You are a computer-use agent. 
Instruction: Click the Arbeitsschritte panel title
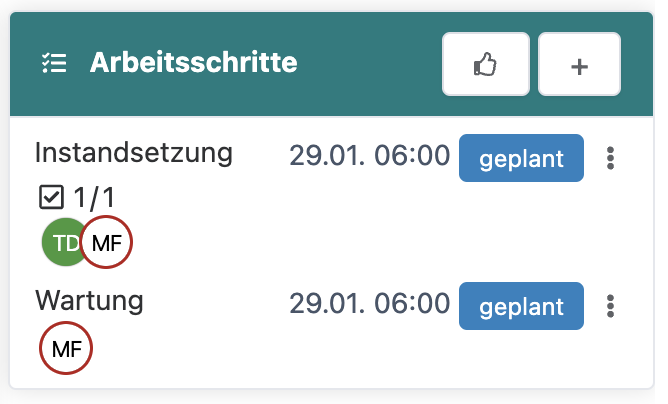[194, 63]
